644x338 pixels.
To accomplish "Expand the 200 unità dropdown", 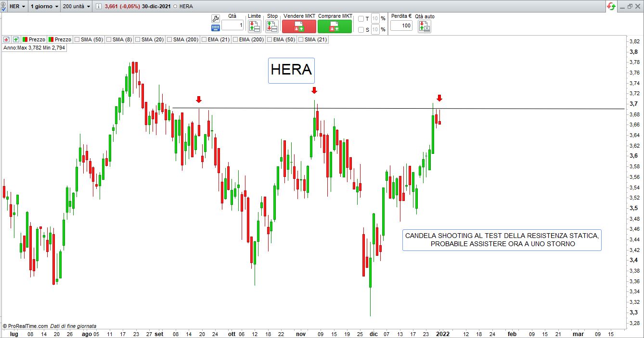I will (77, 7).
